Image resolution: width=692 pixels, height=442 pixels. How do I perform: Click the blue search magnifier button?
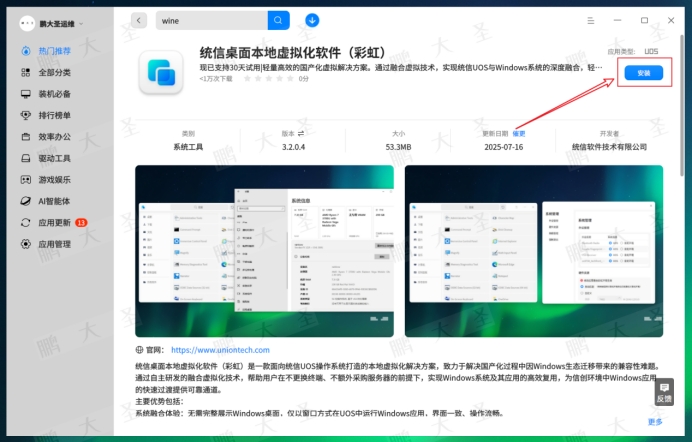click(x=278, y=21)
